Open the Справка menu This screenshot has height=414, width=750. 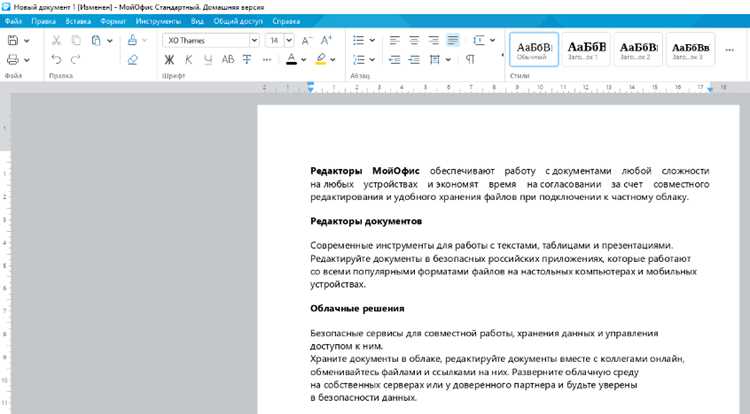coord(286,21)
